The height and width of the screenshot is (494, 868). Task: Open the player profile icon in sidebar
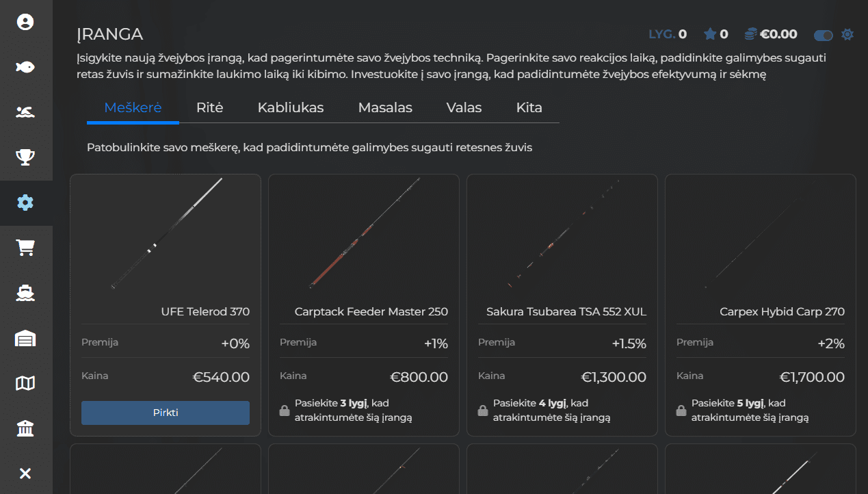pos(25,22)
